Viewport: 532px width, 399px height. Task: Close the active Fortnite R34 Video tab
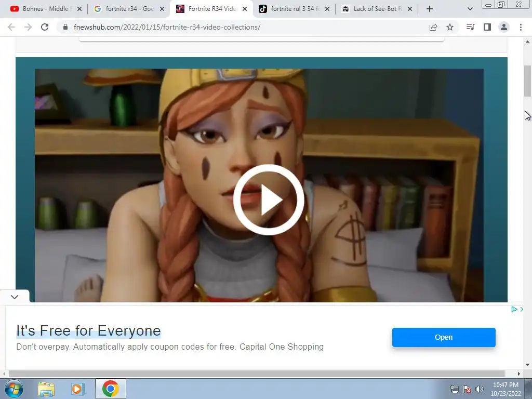[245, 9]
